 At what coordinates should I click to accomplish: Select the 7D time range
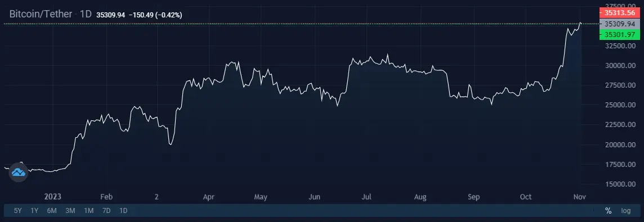[106, 211]
